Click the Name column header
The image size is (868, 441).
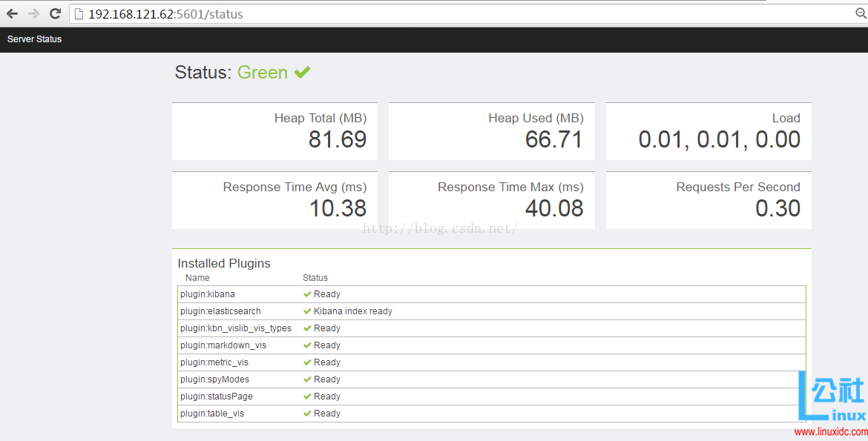[197, 278]
